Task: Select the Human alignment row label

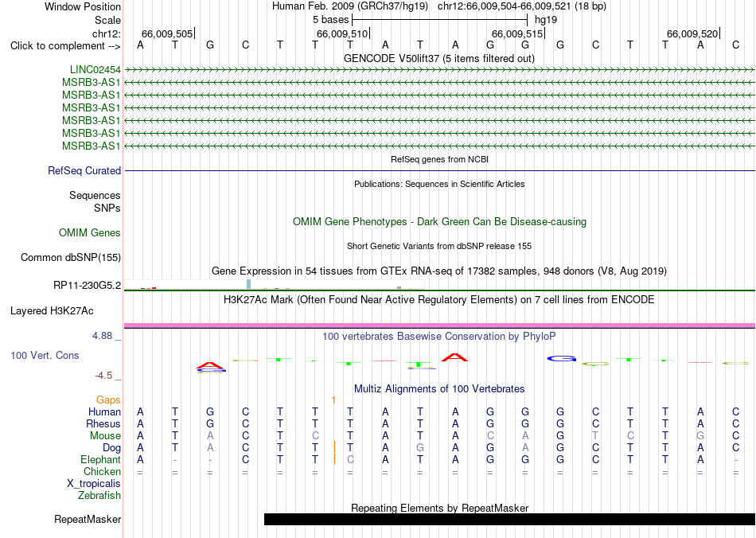Action: tap(104, 412)
